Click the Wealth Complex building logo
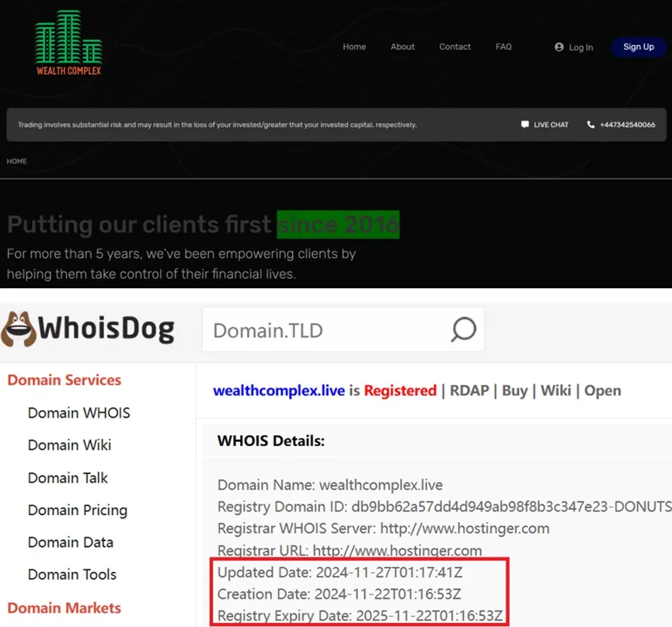Screen dimensions: 672x627 click(x=68, y=43)
